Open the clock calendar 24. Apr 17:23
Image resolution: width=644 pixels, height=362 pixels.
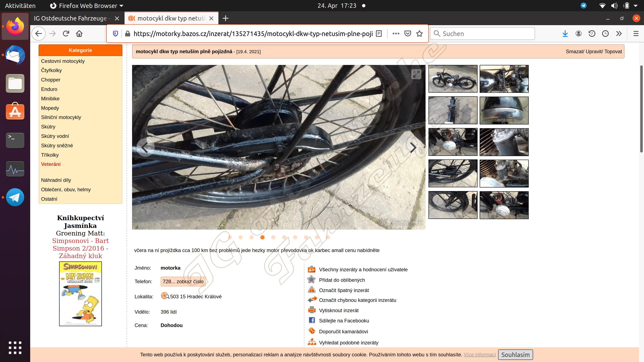337,5
